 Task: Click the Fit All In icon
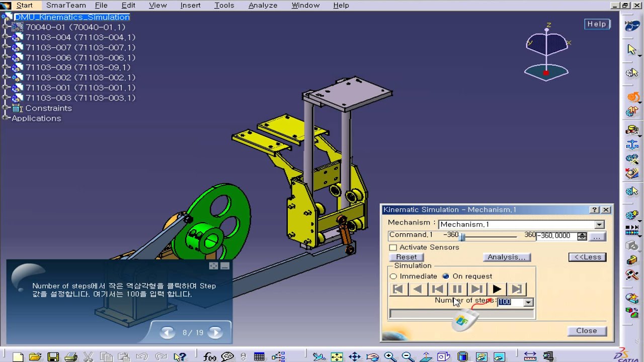click(337, 357)
